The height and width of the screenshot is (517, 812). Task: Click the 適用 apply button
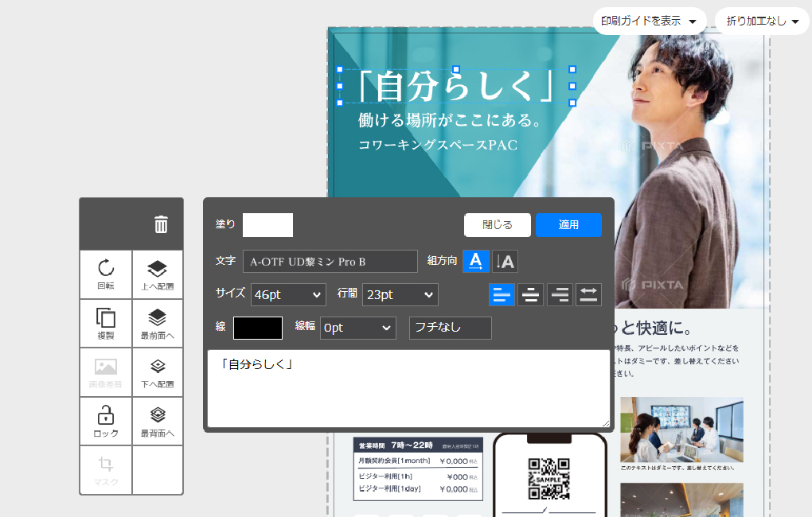click(568, 225)
